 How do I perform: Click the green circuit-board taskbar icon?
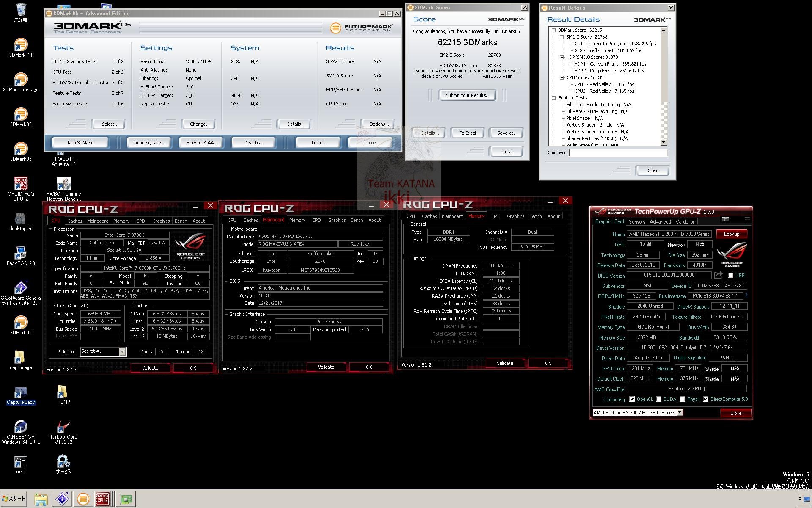tap(126, 499)
